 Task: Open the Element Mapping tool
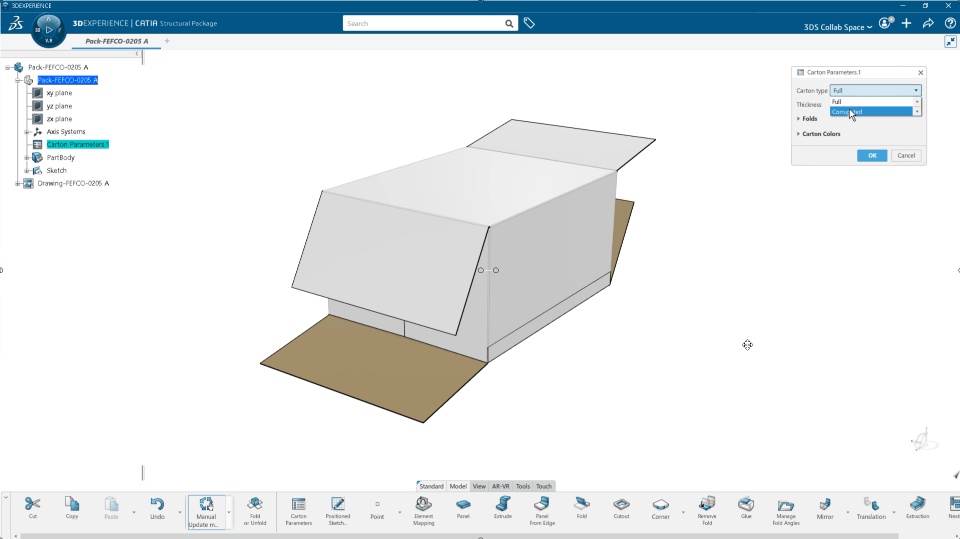coord(423,511)
